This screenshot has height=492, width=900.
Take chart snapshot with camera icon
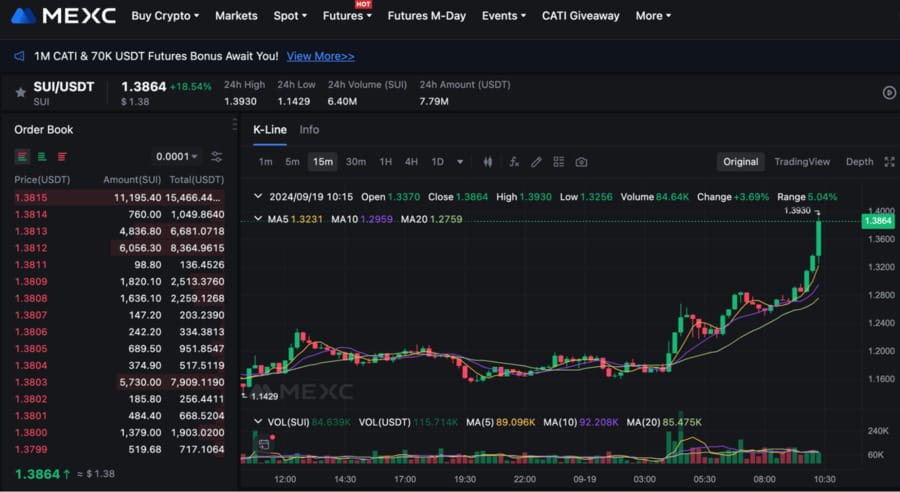pyautogui.click(x=581, y=162)
